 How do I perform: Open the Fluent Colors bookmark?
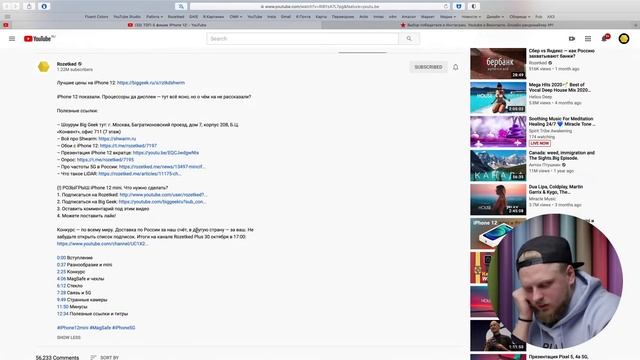click(x=96, y=17)
